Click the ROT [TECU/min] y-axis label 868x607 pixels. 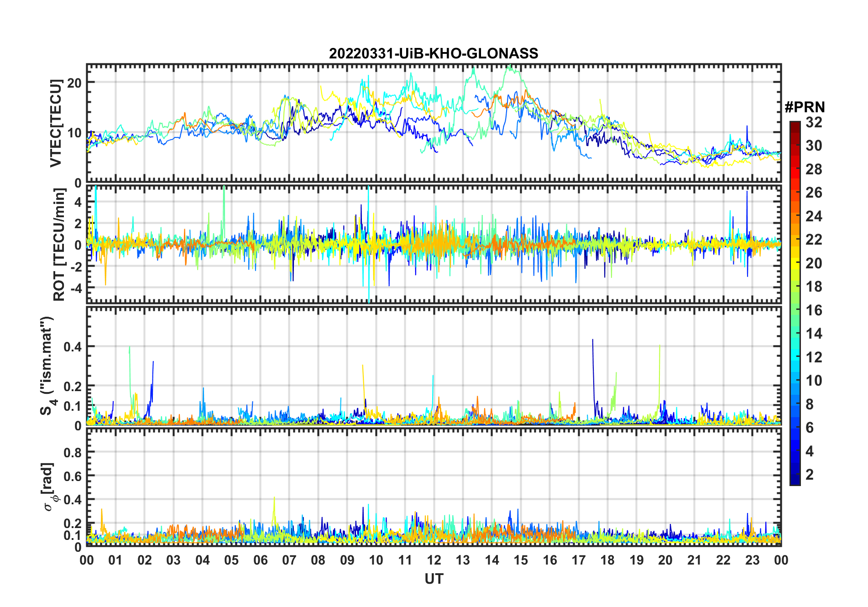click(59, 245)
